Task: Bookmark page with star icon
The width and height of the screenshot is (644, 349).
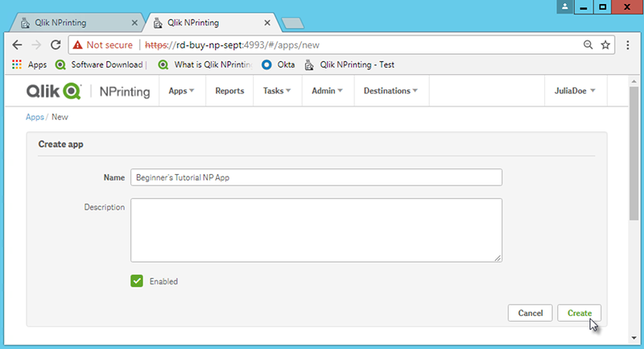Action: point(605,44)
